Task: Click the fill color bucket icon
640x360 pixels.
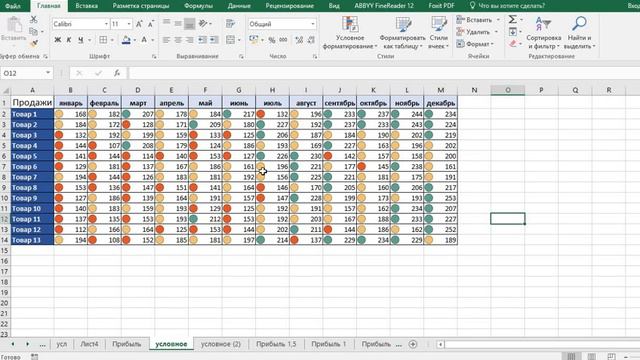Action: pos(126,40)
